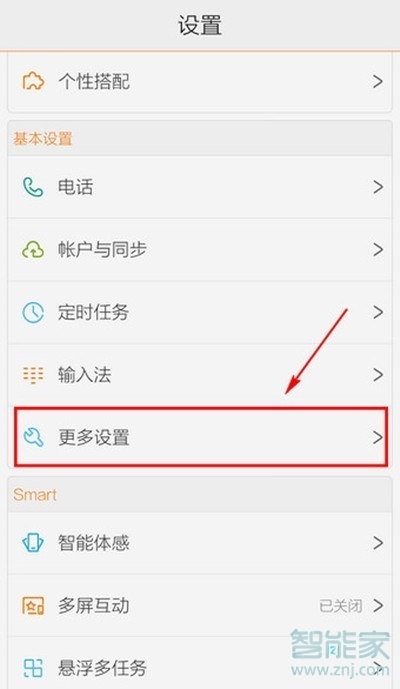This screenshot has height=689, width=400.
Task: Tap the multi-screen icon for 多屏互动
Action: click(33, 606)
